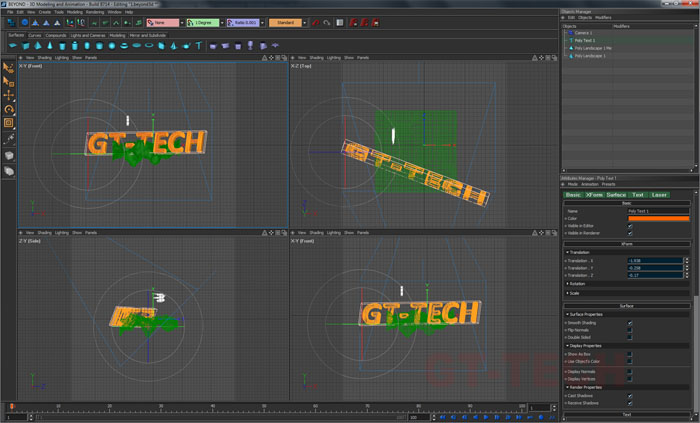Click the Text attribute button
700x423 pixels.
638,195
